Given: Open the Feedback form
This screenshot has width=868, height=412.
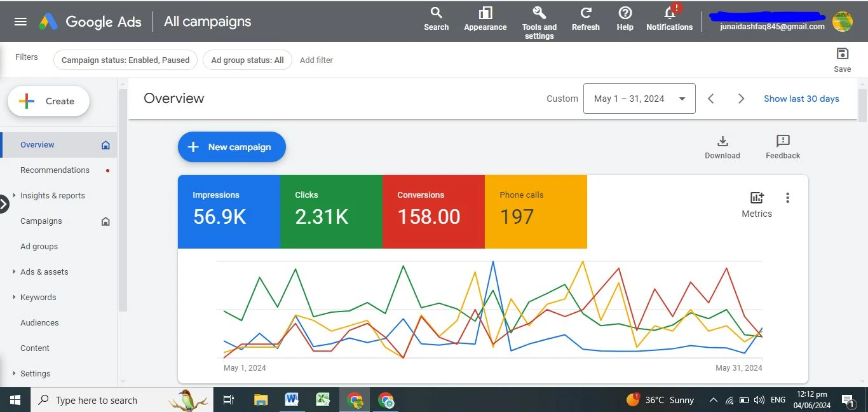Looking at the screenshot, I should (783, 147).
